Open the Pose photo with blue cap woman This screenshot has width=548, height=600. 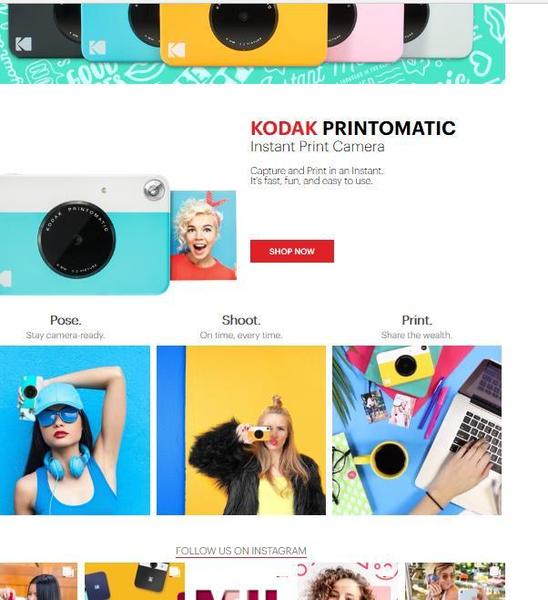coord(75,430)
